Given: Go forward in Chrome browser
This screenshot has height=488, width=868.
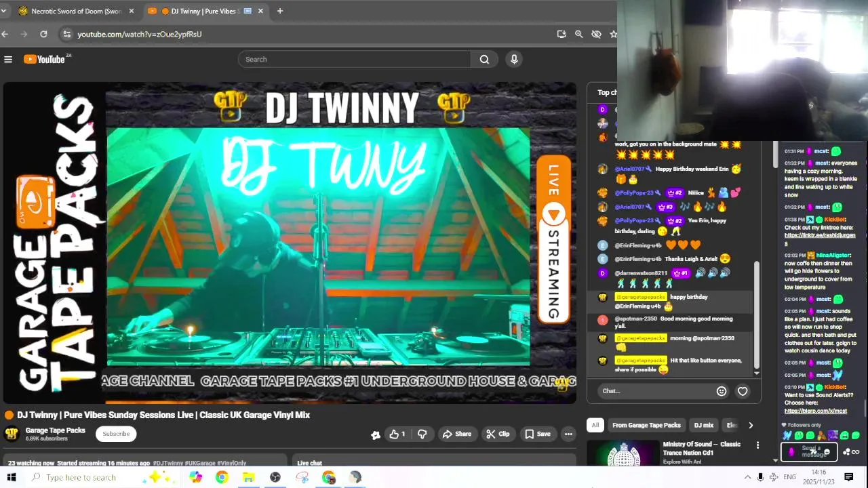Looking at the screenshot, I should pos(24,34).
